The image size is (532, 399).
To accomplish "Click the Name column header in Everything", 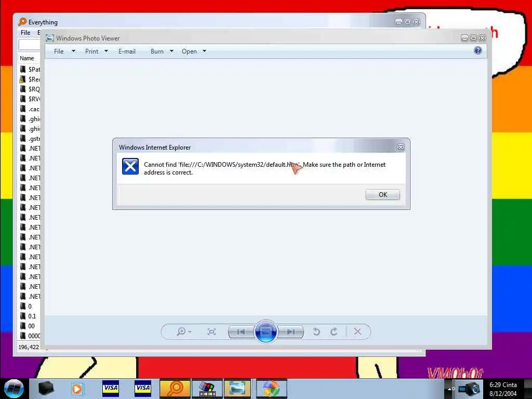I will [27, 58].
